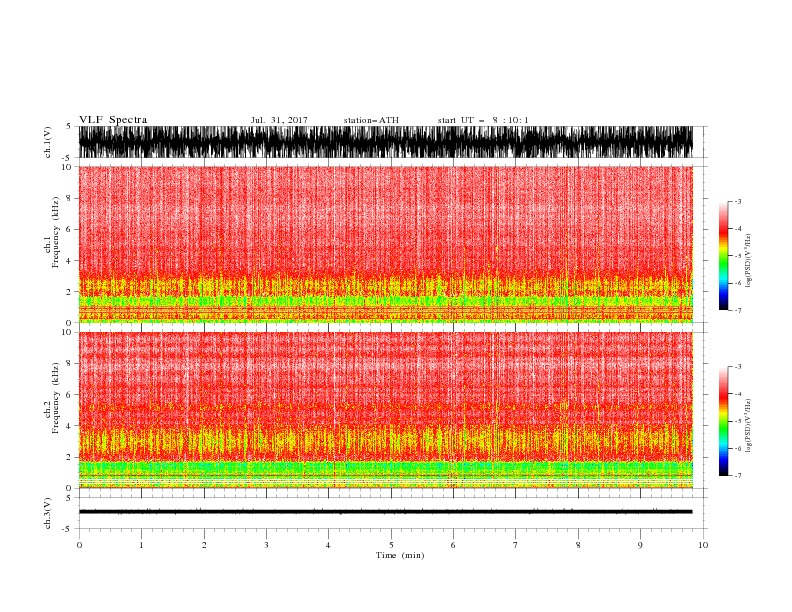792x612 pixels.
Task: Click time axis tick label "7"
Action: (x=516, y=545)
